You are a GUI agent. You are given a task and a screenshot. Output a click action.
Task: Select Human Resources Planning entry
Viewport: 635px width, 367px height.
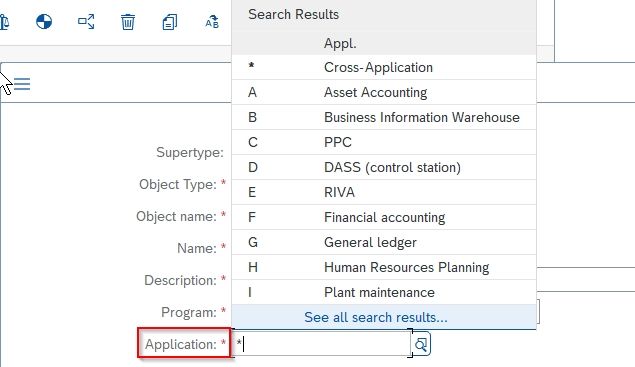384,267
